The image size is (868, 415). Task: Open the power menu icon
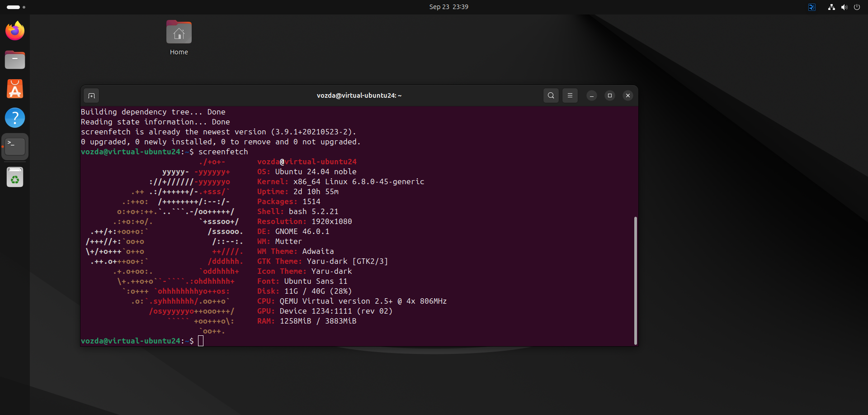[857, 7]
